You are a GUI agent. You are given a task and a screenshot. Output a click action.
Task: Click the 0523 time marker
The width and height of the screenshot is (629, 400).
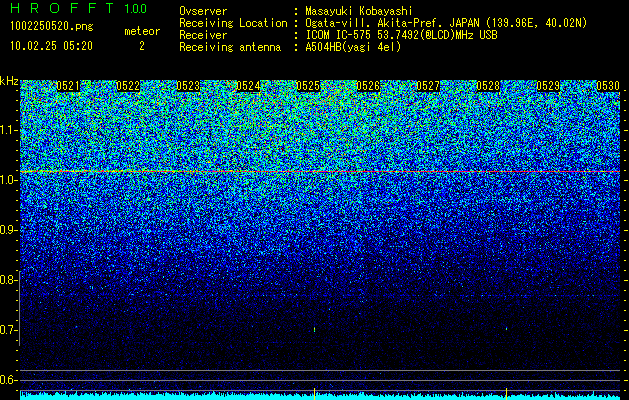188,86
